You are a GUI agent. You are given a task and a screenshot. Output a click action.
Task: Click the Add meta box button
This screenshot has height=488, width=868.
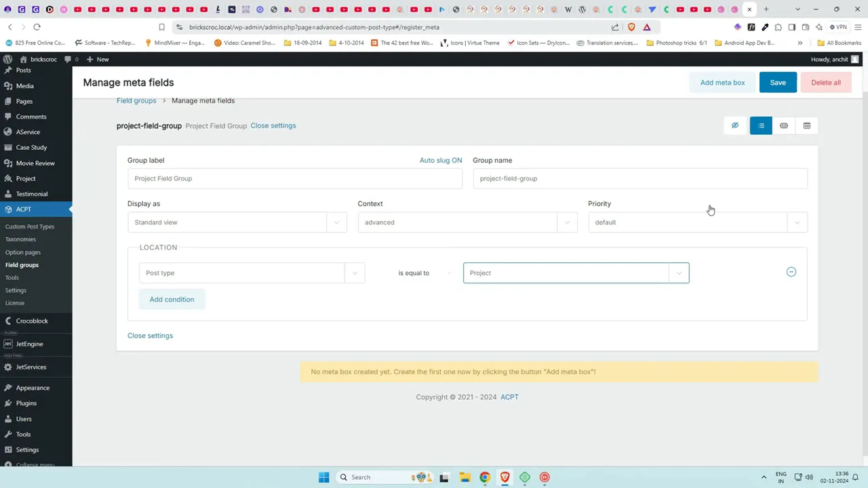click(722, 83)
